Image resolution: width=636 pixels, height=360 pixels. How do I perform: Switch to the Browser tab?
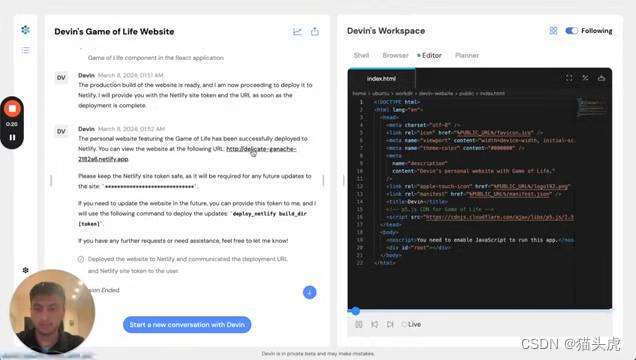395,55
